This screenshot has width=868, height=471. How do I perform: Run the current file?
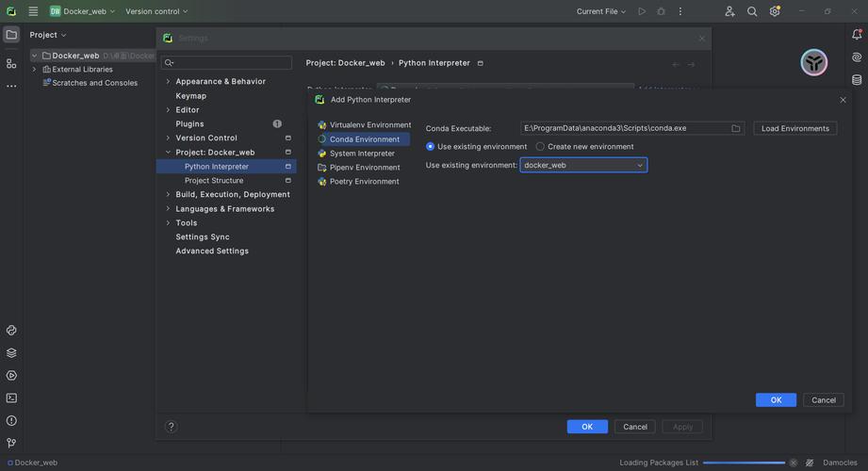pos(642,11)
